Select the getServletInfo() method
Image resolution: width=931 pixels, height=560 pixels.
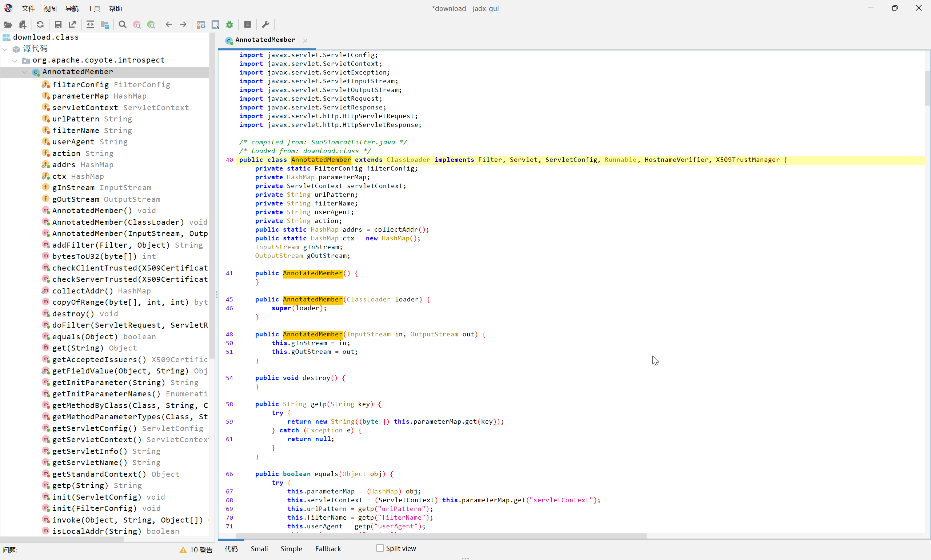point(106,451)
